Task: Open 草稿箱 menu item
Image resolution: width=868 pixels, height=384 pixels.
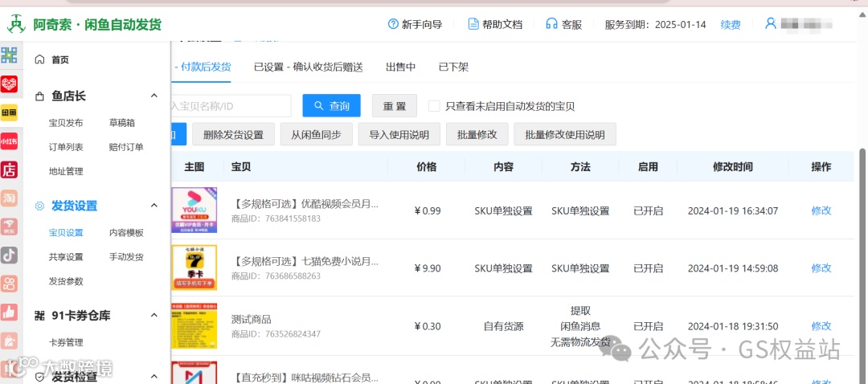Action: coord(122,123)
